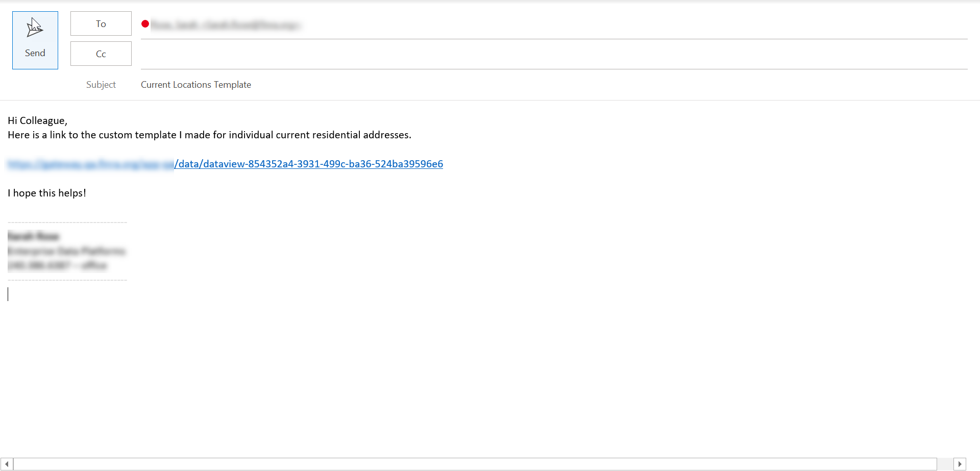Screen dimensions: 980x471
Task: Place cursor in the Hi Colleague greeting
Action: 38,121
